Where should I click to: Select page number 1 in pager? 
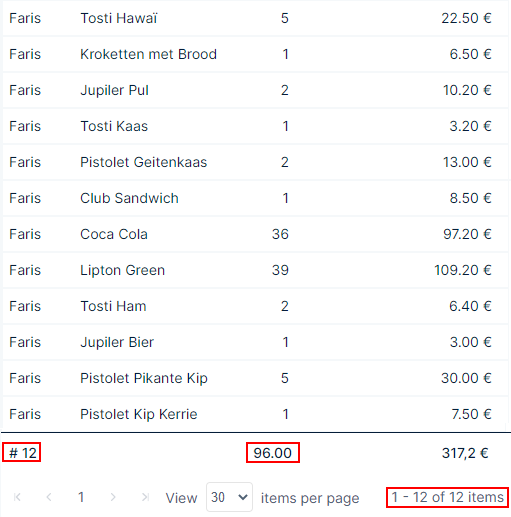(x=81, y=497)
